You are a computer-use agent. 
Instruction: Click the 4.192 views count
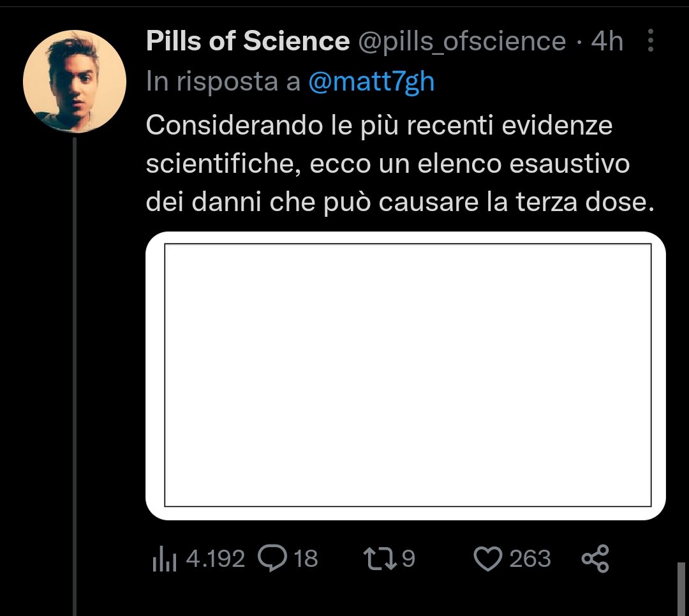(215, 559)
